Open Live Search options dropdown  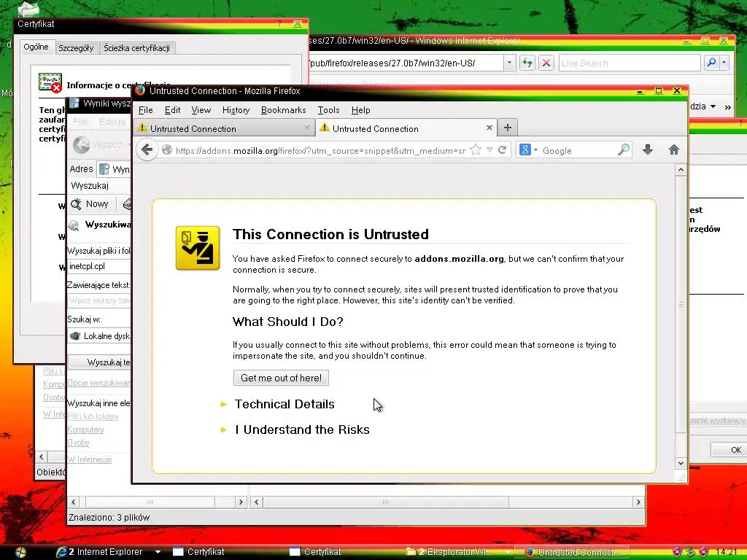[724, 63]
